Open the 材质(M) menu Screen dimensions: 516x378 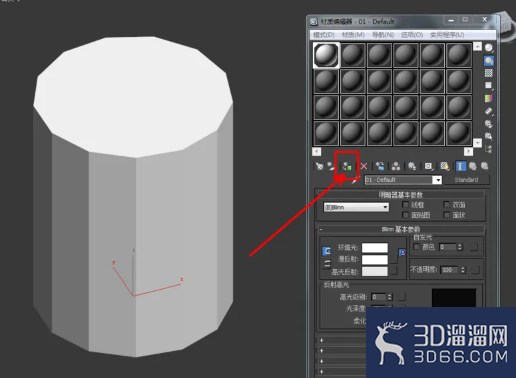[x=353, y=35]
